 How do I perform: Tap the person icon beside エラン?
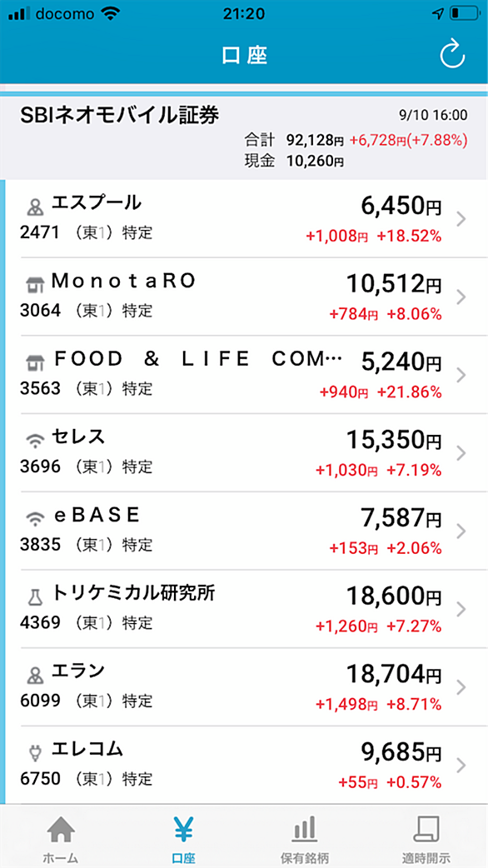pyautogui.click(x=34, y=676)
